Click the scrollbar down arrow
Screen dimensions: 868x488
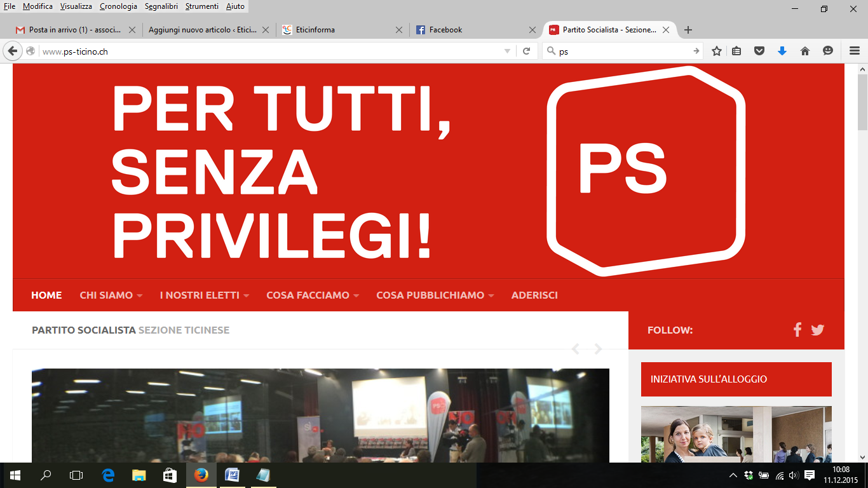[x=862, y=457]
